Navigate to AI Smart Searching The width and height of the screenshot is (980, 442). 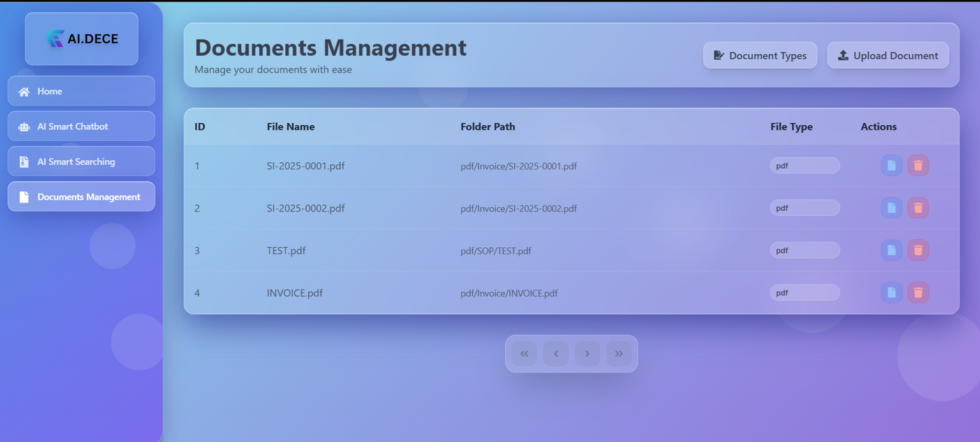pos(81,162)
